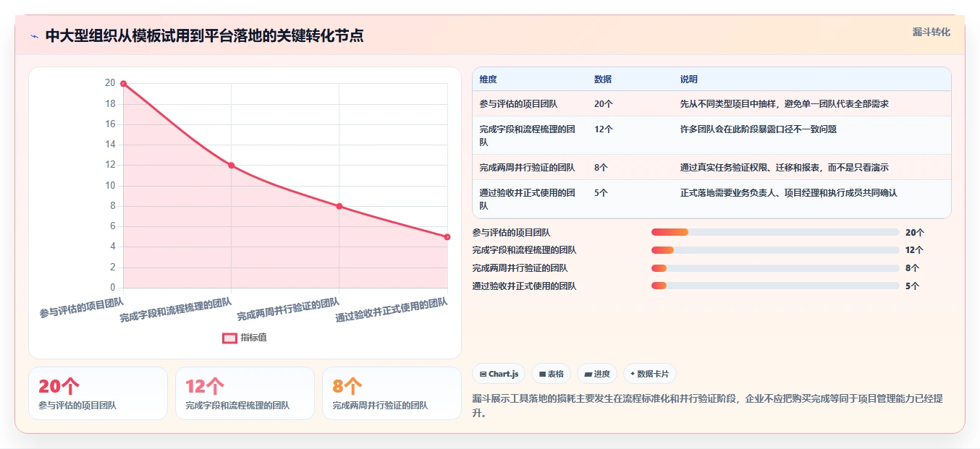Click the lightning icon beside the title
Viewport: 980px width, 449px height.
(34, 35)
